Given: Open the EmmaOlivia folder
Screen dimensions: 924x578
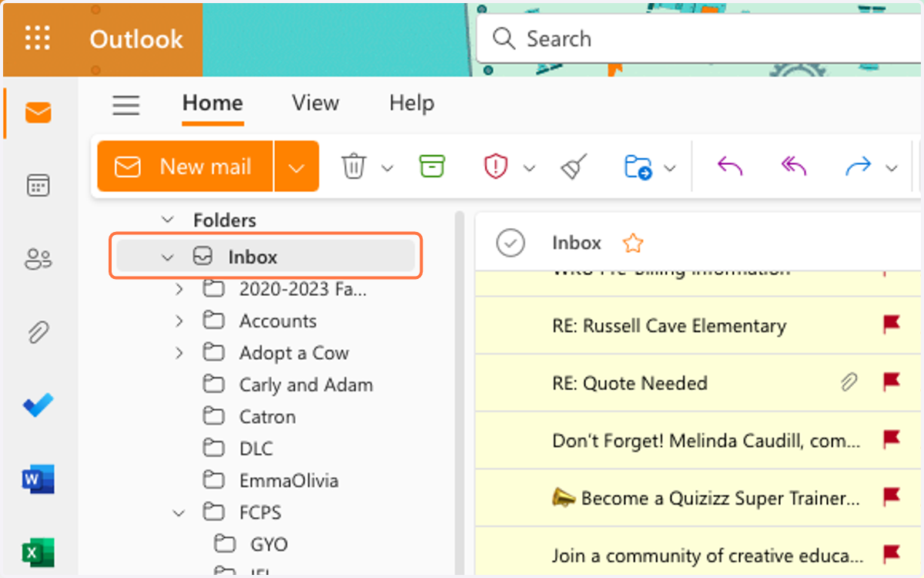Looking at the screenshot, I should click(x=289, y=481).
